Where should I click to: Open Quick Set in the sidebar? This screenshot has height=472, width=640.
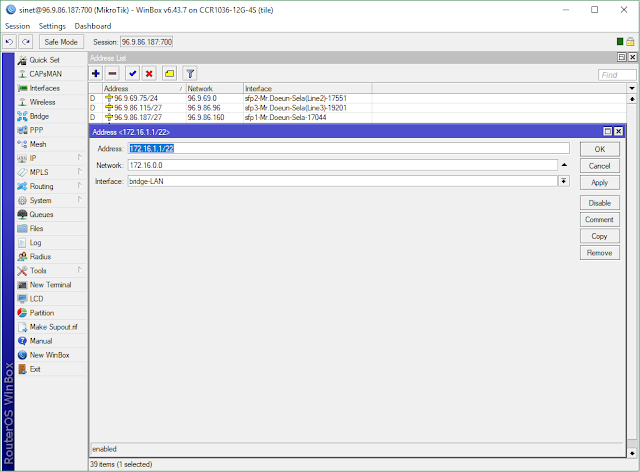[x=51, y=60]
